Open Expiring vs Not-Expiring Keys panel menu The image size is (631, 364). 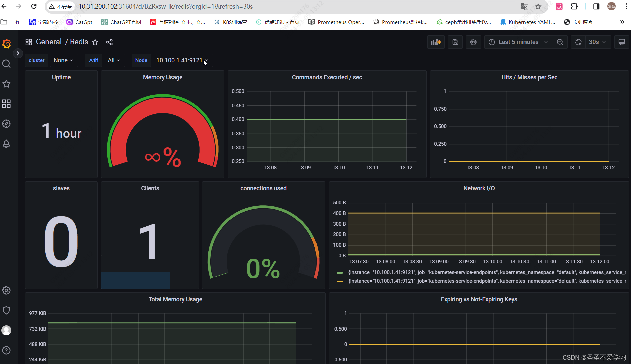click(x=479, y=299)
